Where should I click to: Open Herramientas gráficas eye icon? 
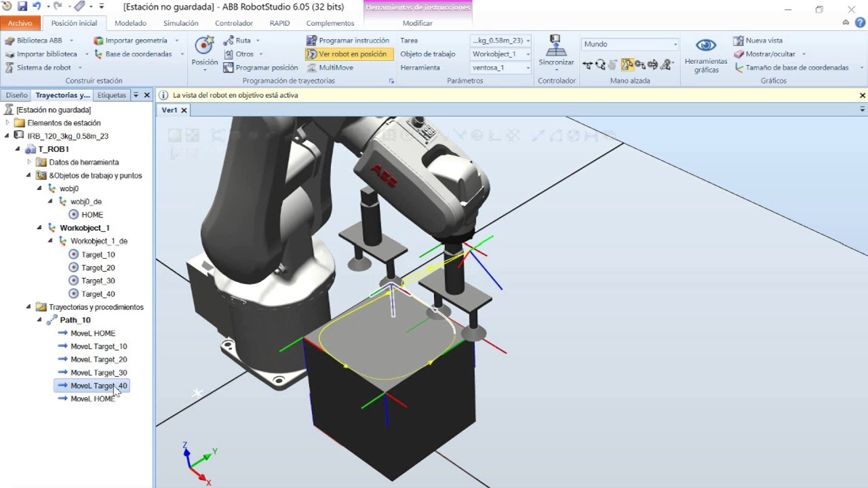point(706,45)
